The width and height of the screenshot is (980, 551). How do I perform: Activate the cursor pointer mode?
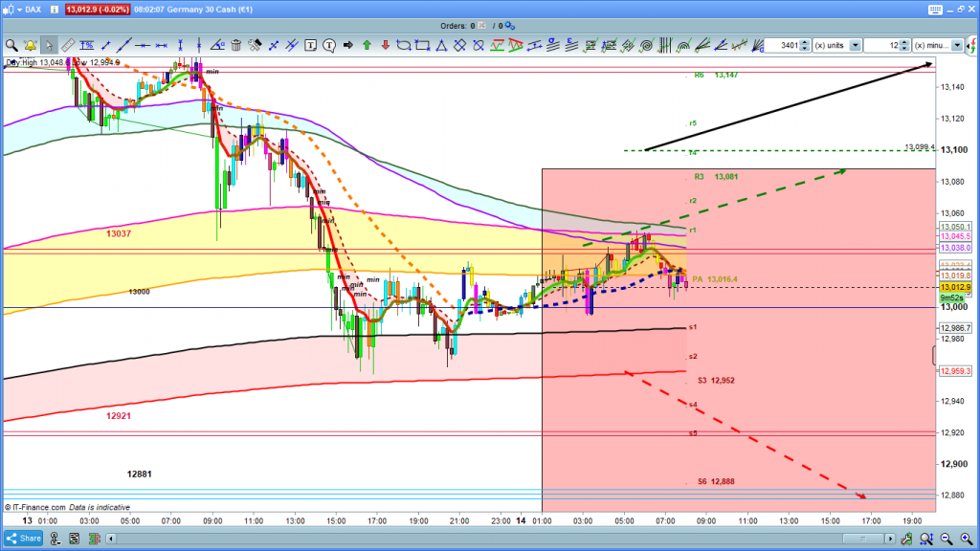click(49, 45)
